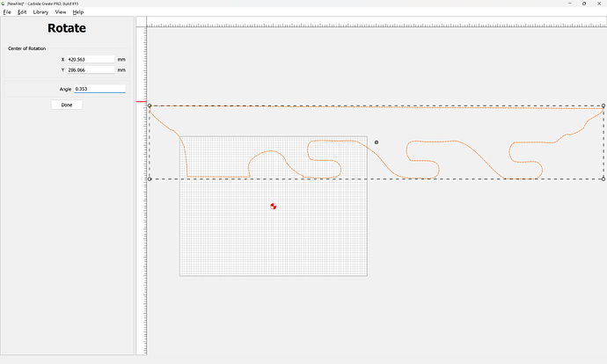The image size is (607, 364).
Task: Click the Carbide Create app icon in title bar
Action: [x=4, y=4]
